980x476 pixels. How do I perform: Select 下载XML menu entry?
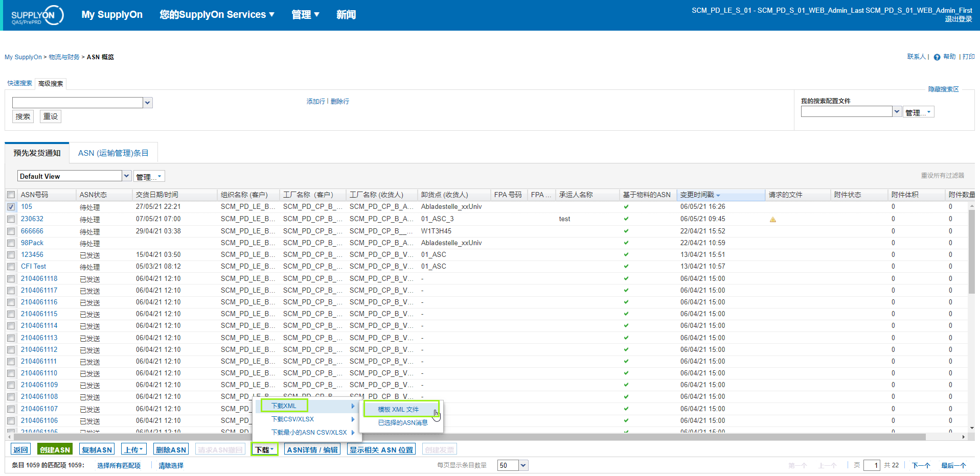[x=284, y=406]
